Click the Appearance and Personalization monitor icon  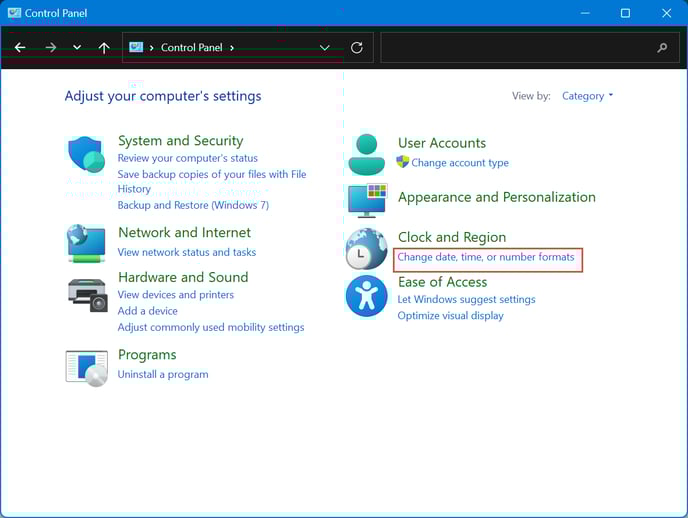coord(366,200)
